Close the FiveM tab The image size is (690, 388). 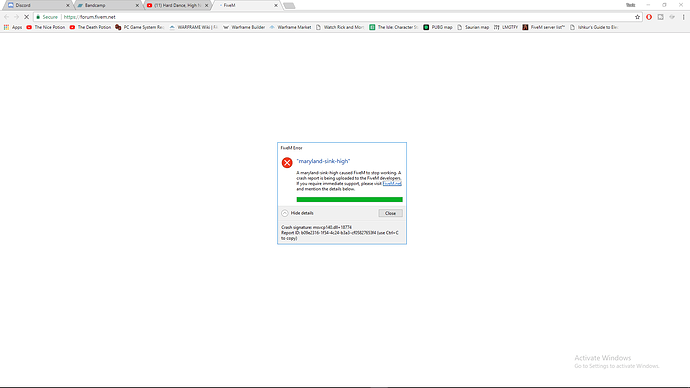pyautogui.click(x=276, y=5)
